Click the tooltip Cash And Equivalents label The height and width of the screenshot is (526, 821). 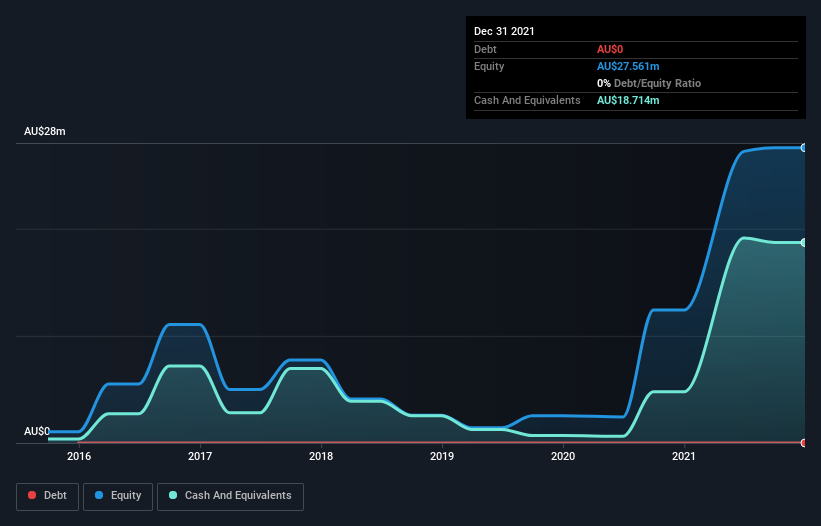coord(527,100)
